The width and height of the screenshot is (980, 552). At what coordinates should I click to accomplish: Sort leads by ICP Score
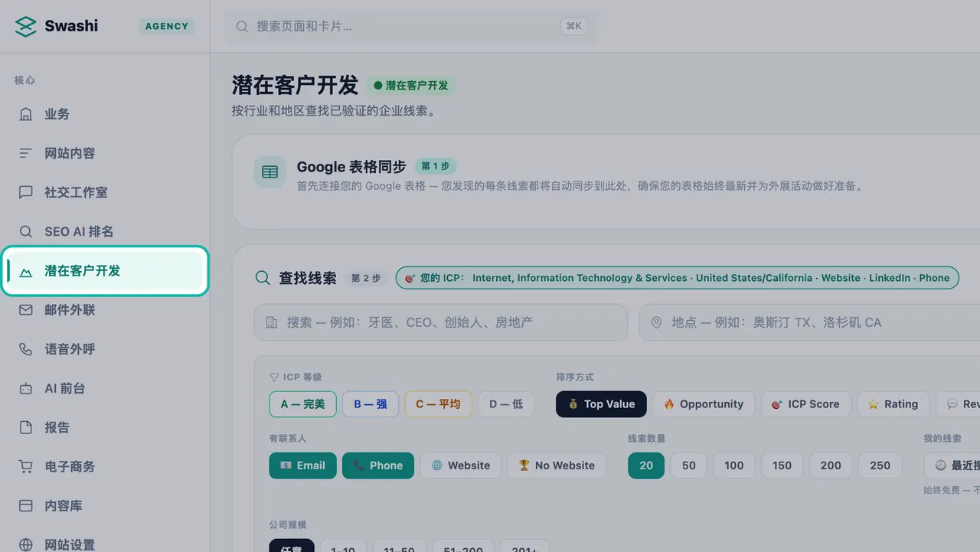(806, 404)
